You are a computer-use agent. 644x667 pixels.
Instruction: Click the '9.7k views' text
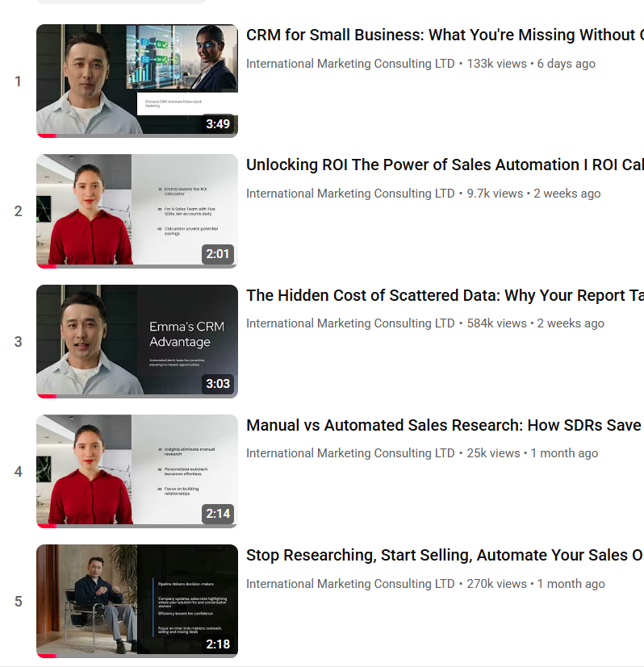click(x=495, y=194)
